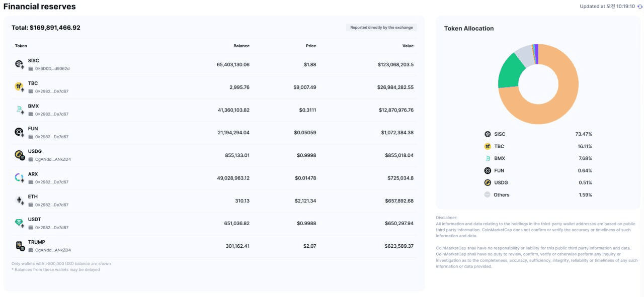644x297 pixels.
Task: Click the refresh icon beside the update time
Action: pos(639,7)
